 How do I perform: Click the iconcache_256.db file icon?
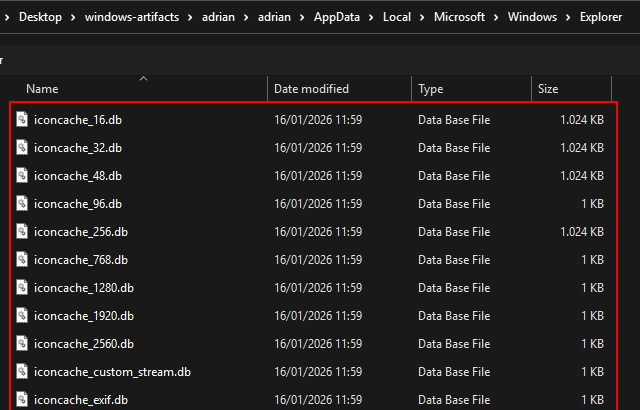(x=22, y=232)
